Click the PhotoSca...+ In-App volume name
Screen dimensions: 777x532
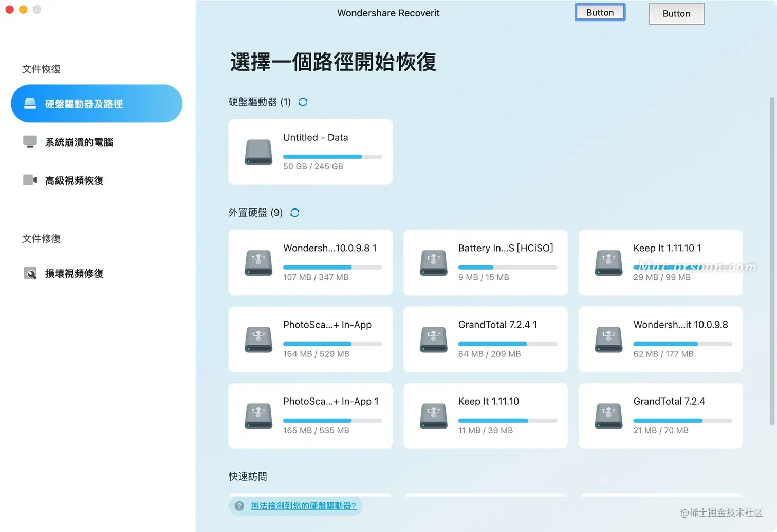[x=327, y=325]
